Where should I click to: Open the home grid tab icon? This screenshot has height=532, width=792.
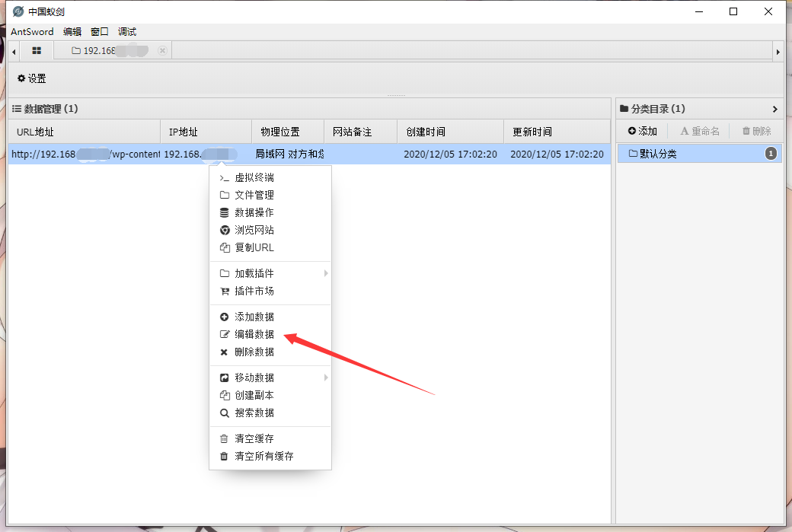(x=37, y=50)
